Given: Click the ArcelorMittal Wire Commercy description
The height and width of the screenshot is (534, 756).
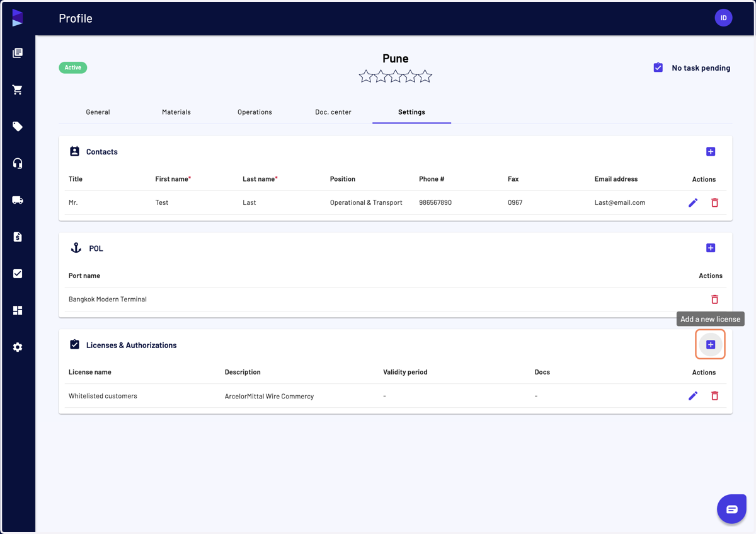Looking at the screenshot, I should tap(269, 396).
